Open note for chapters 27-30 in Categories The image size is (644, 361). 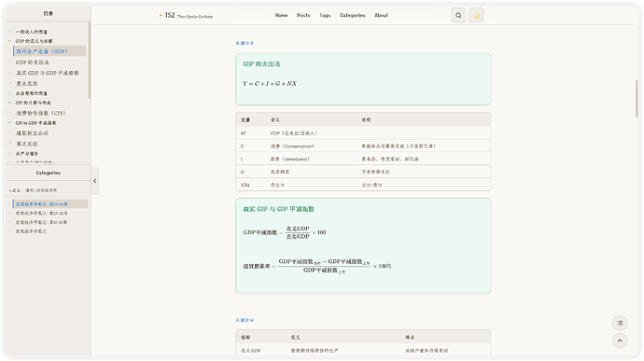[41, 214]
